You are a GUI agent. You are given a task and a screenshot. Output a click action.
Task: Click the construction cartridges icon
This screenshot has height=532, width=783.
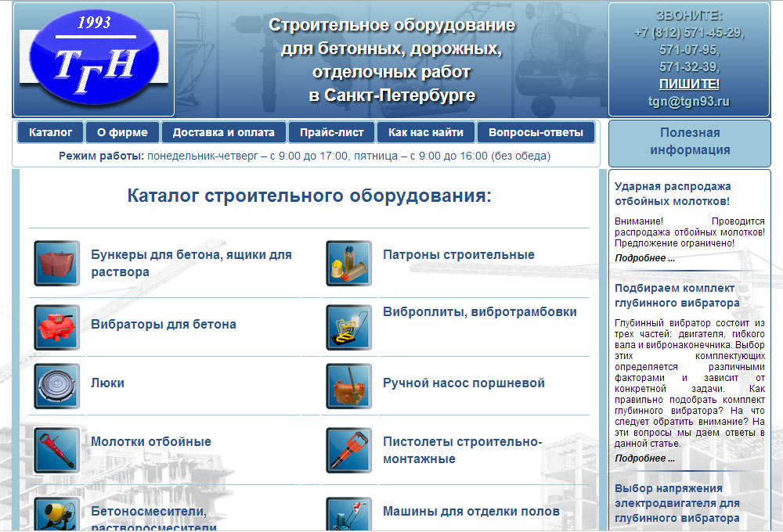[x=349, y=263]
